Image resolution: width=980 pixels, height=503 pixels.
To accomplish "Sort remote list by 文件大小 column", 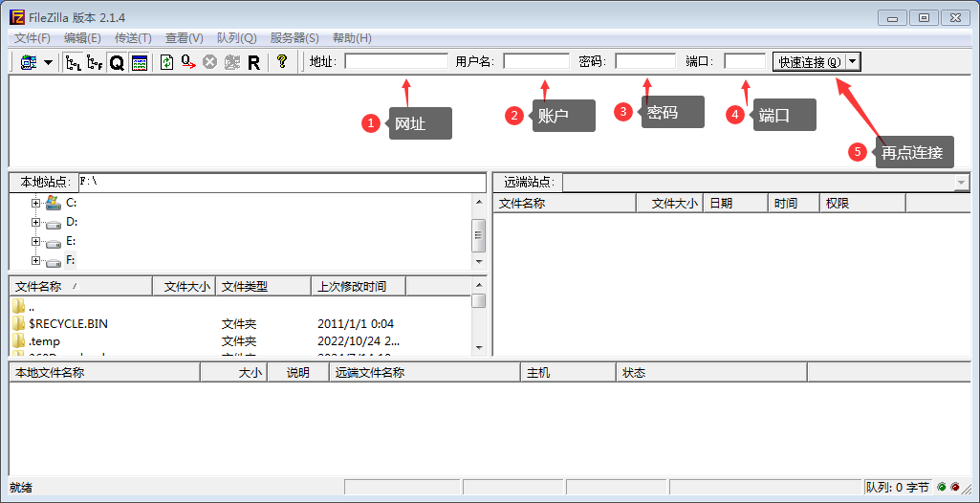I will [x=670, y=203].
